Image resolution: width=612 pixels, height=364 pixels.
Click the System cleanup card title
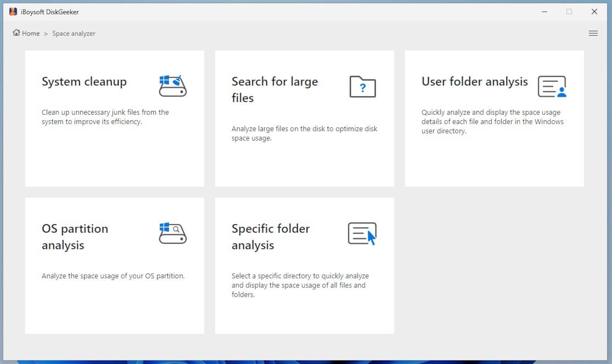[x=84, y=81]
